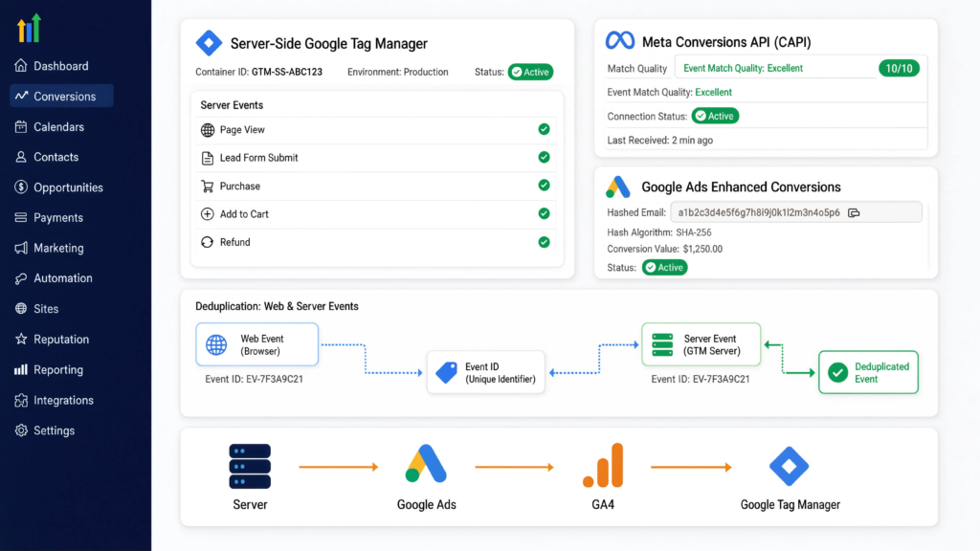
Task: Click the Settings gear icon
Action: tap(21, 430)
